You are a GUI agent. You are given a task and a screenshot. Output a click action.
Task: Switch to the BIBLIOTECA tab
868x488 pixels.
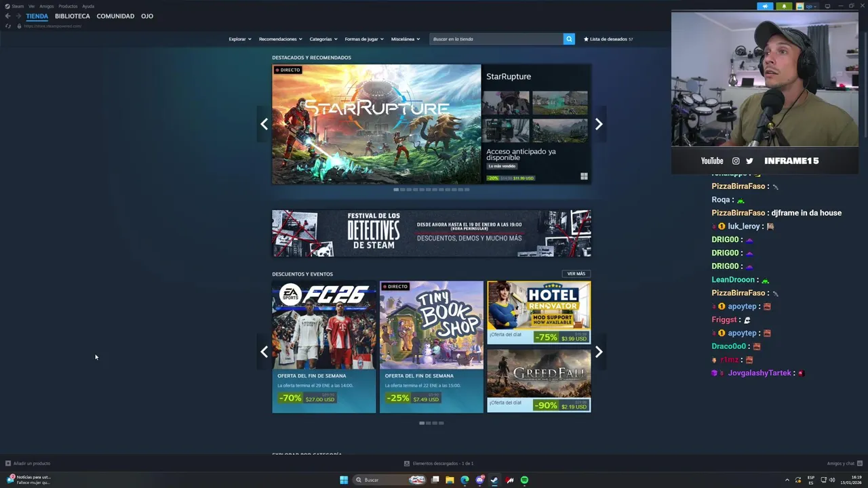click(73, 16)
